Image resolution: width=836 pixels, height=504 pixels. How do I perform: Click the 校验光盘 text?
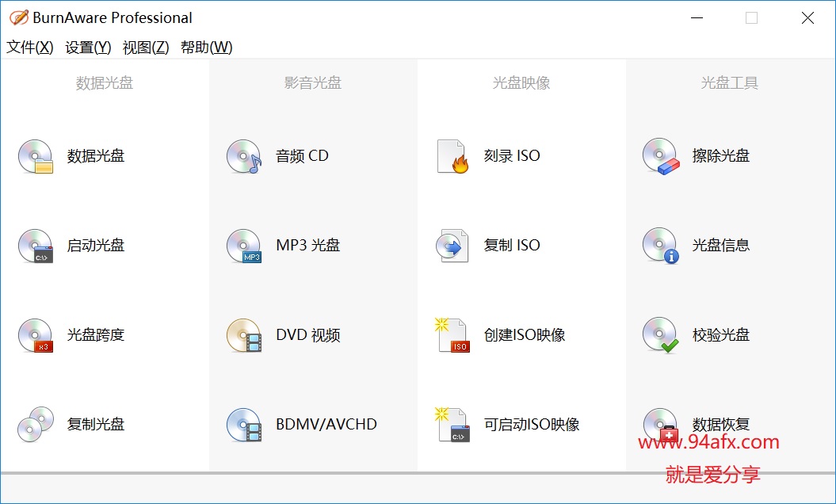coord(721,335)
